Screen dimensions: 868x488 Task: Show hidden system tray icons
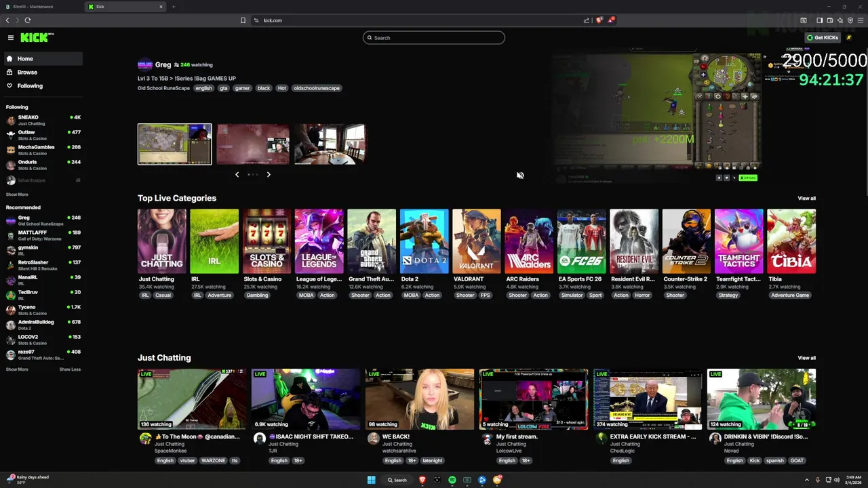(x=807, y=480)
